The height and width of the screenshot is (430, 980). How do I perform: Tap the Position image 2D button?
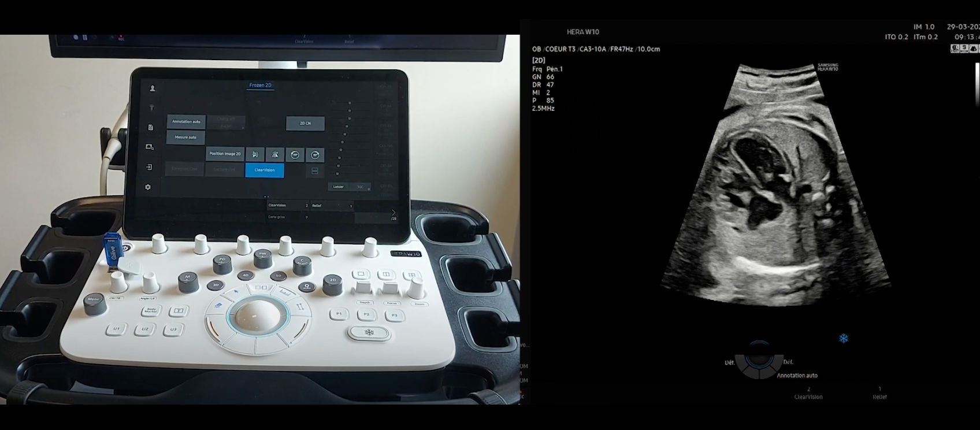pos(225,154)
